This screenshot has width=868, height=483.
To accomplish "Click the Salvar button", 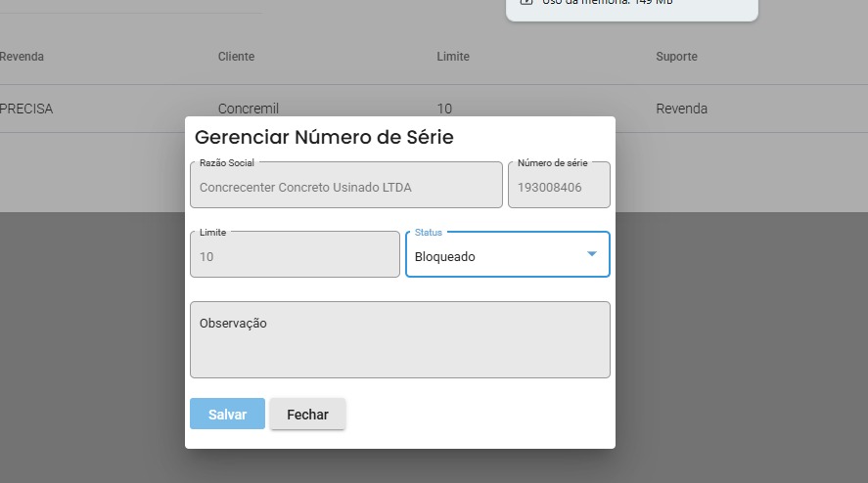I will click(227, 414).
